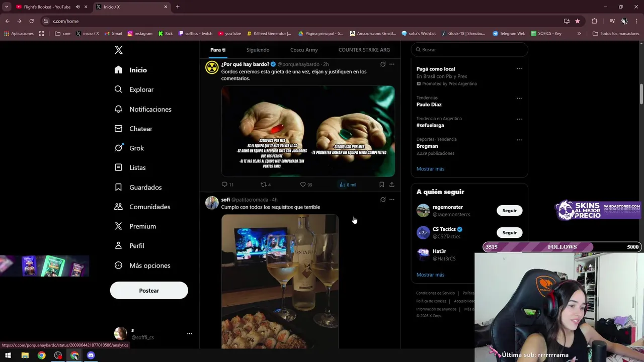Reload the page

coord(31,21)
